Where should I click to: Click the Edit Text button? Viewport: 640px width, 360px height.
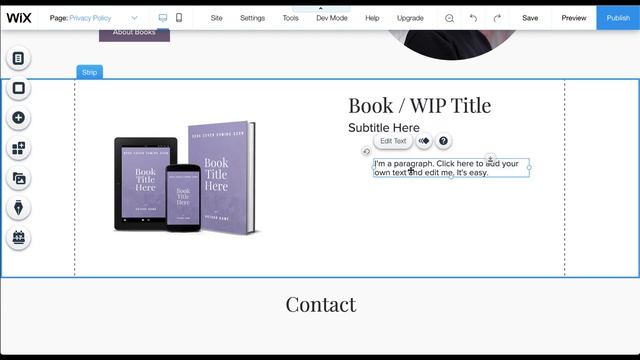pyautogui.click(x=393, y=141)
